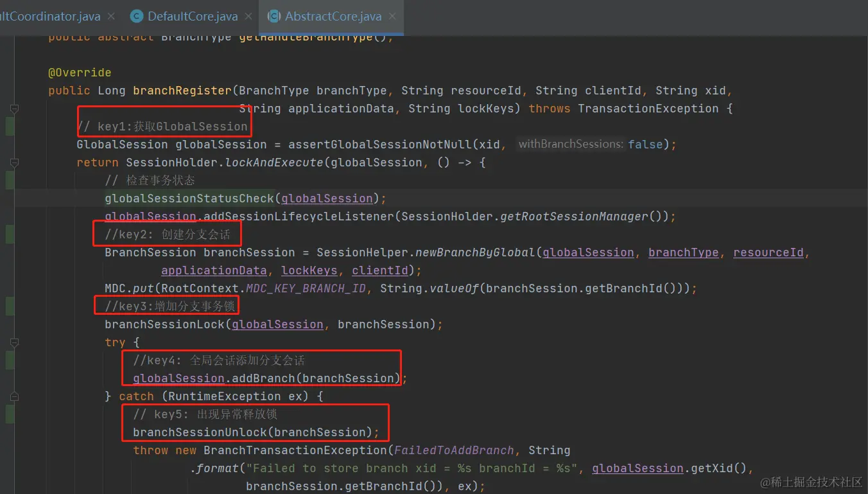Collapse the try block fold marker

[15, 342]
